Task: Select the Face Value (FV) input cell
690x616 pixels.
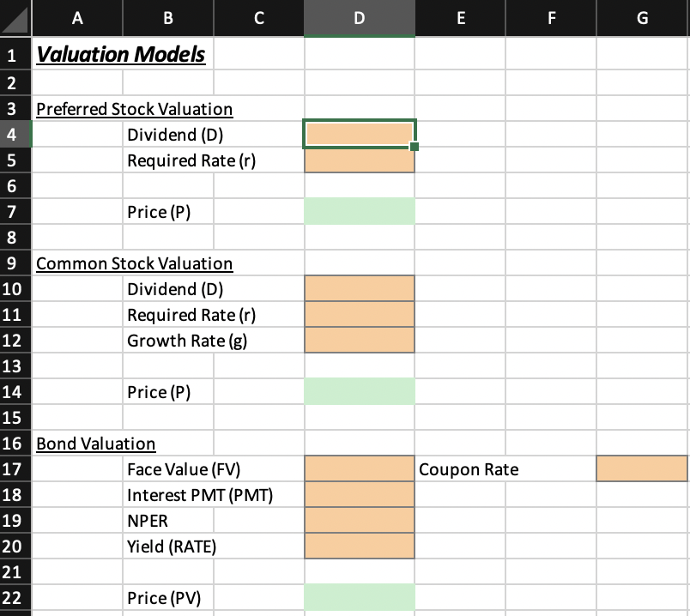Action: click(359, 469)
